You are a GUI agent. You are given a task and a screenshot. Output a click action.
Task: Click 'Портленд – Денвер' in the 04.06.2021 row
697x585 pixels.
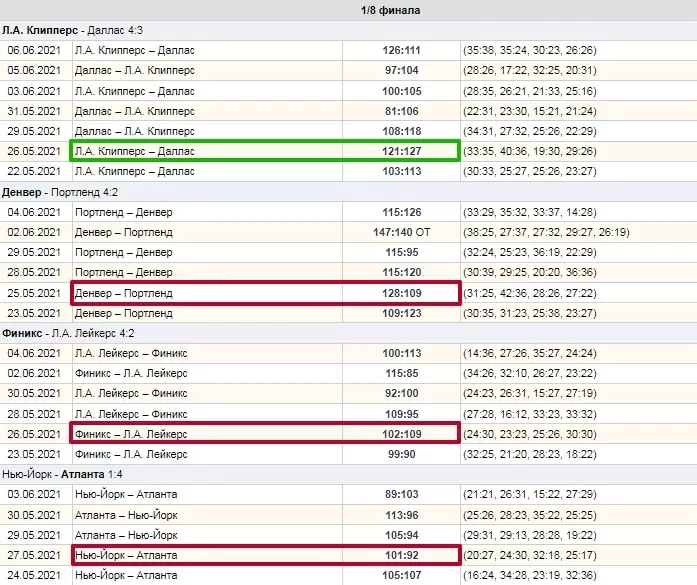click(x=124, y=212)
